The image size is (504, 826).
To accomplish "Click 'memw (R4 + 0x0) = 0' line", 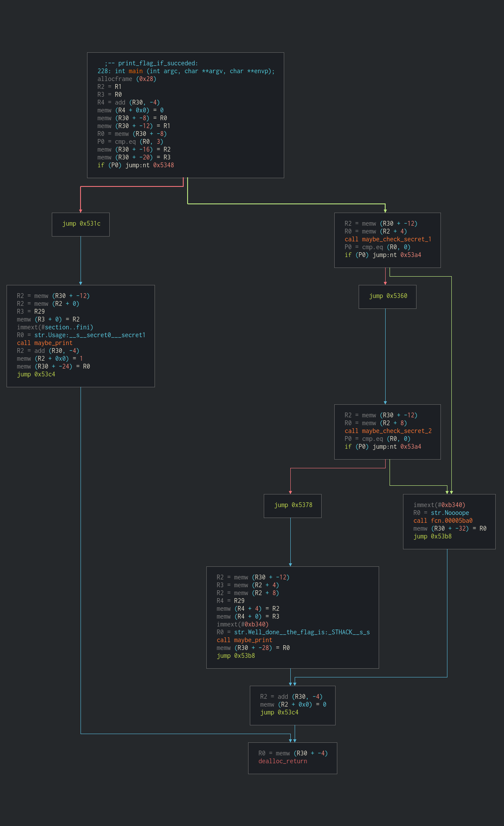I will coord(131,110).
